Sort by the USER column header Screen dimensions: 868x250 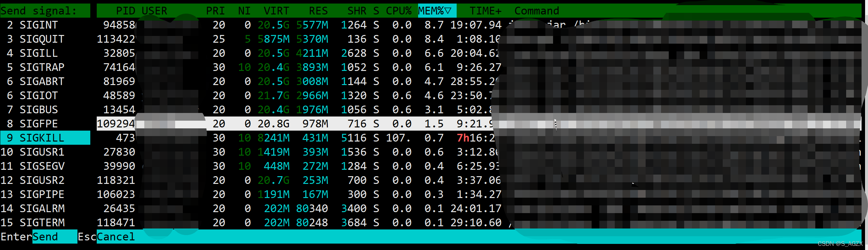(x=154, y=11)
